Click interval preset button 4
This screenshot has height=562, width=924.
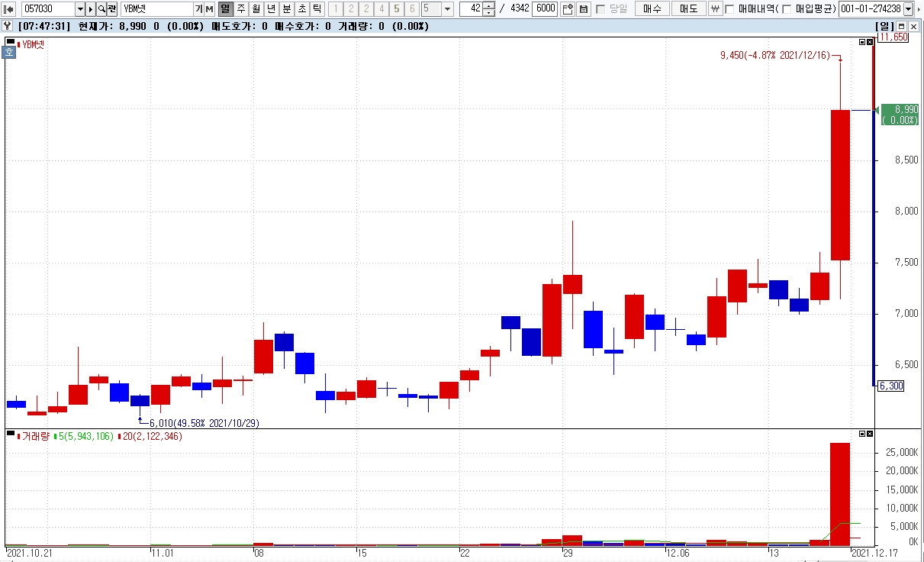(x=381, y=9)
